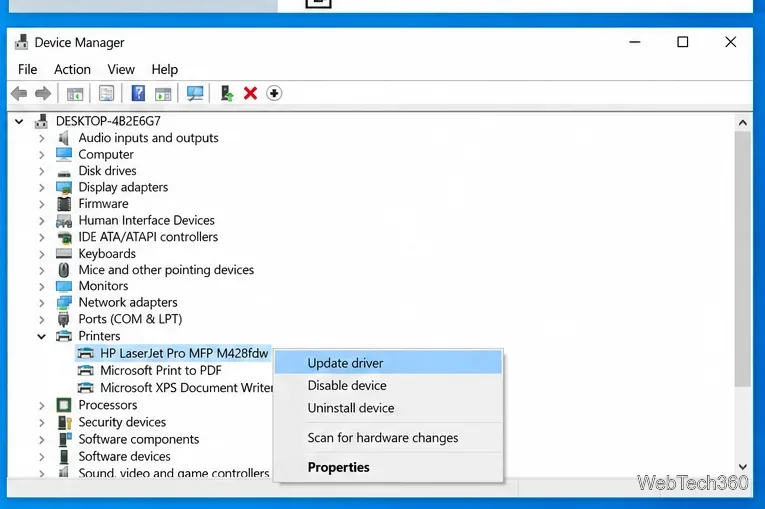
Task: Expand the Display adapters chevron
Action: pos(41,188)
